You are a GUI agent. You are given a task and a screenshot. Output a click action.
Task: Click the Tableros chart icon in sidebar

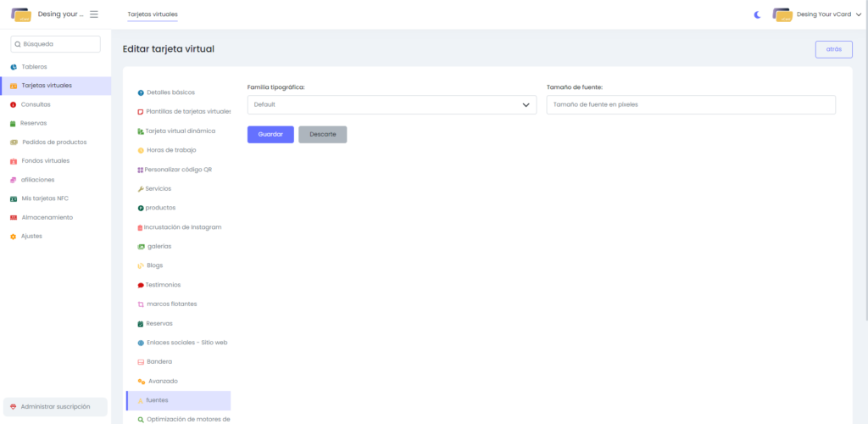14,67
